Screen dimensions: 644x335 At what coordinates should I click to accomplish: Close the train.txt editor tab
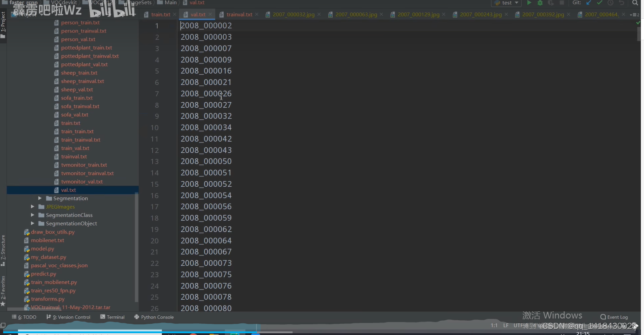[174, 15]
